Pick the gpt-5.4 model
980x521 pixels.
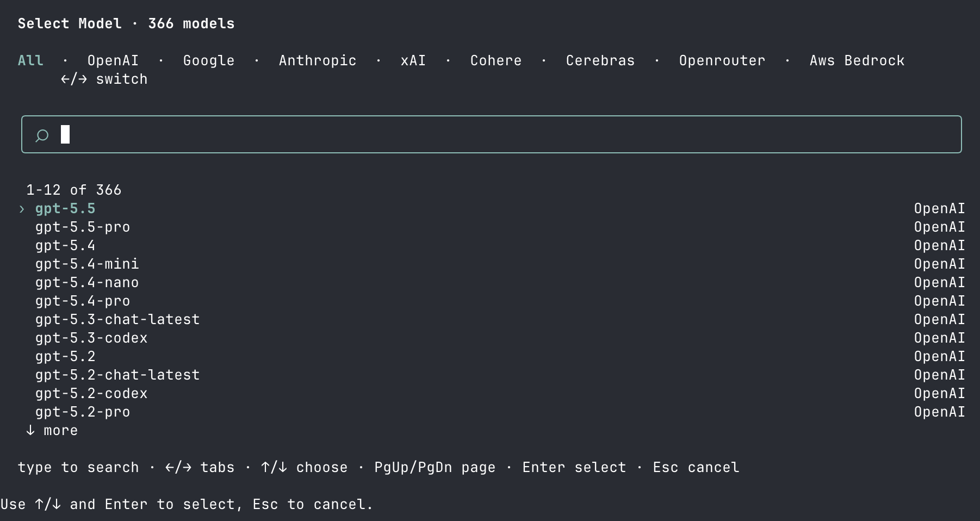coord(492,245)
